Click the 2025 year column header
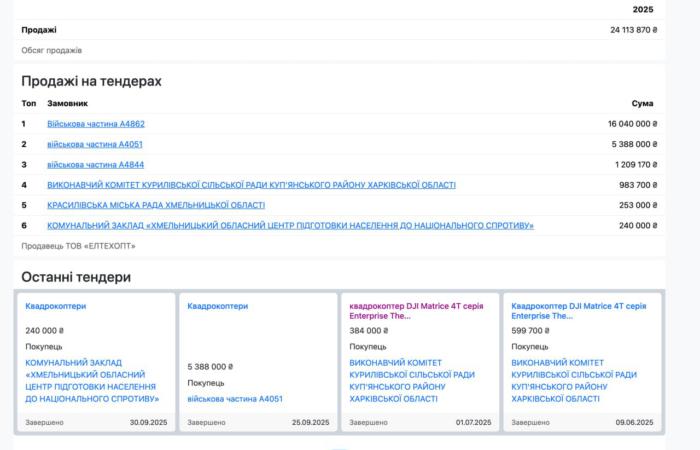This screenshot has height=450, width=700. point(642,9)
